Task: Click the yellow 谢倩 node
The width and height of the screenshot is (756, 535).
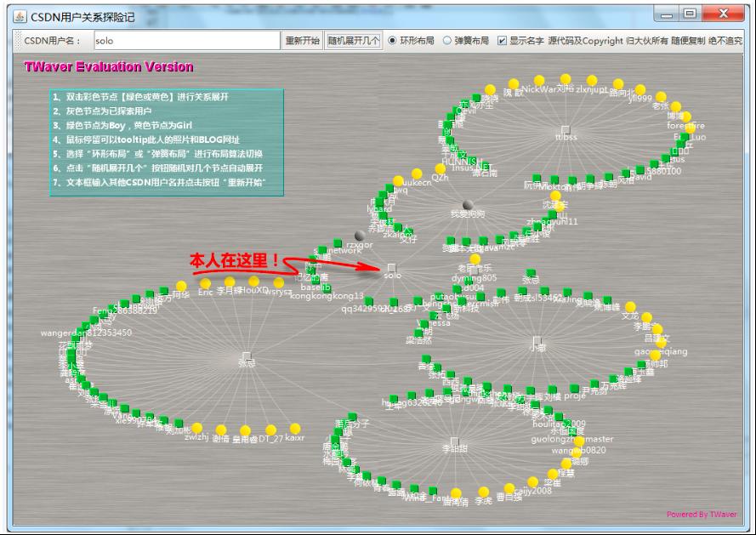Action: coord(221,430)
